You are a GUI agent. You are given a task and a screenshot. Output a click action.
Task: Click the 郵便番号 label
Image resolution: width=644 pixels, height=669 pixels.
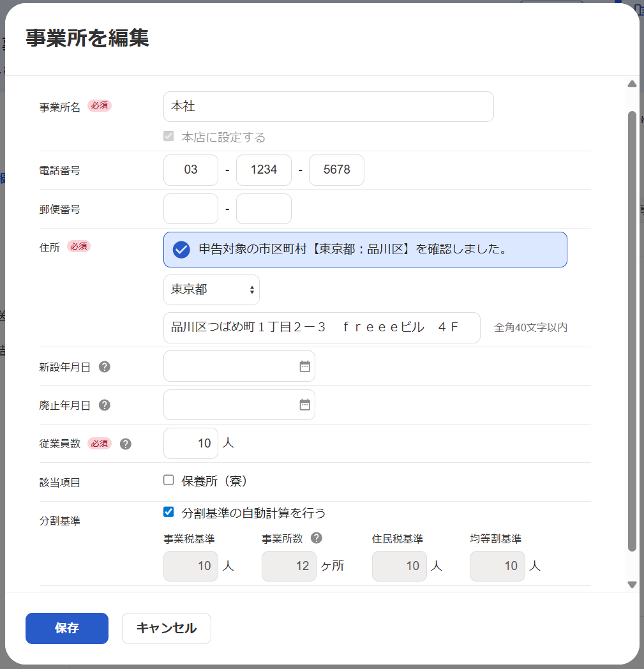60,209
